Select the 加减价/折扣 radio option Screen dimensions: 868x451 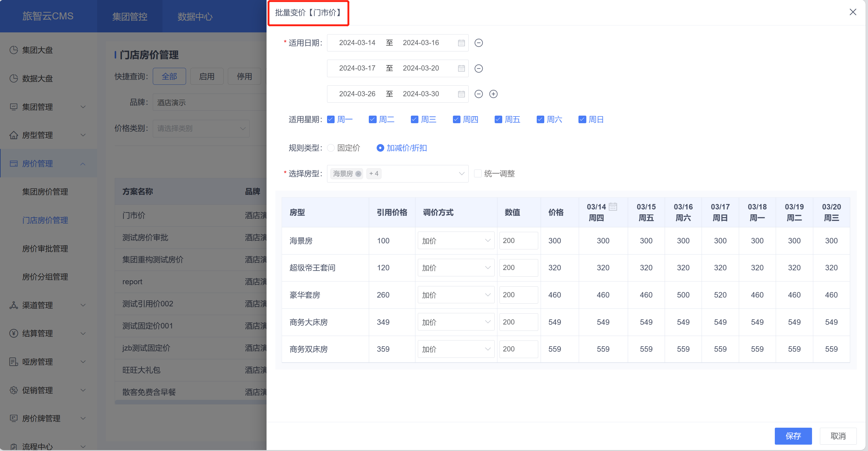point(380,148)
